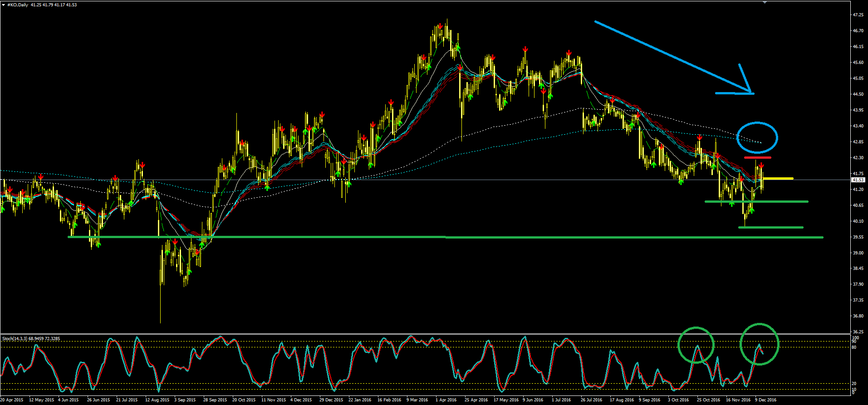The image size is (868, 405).
Task: Select the 44.50 price scale label
Action: pos(858,94)
